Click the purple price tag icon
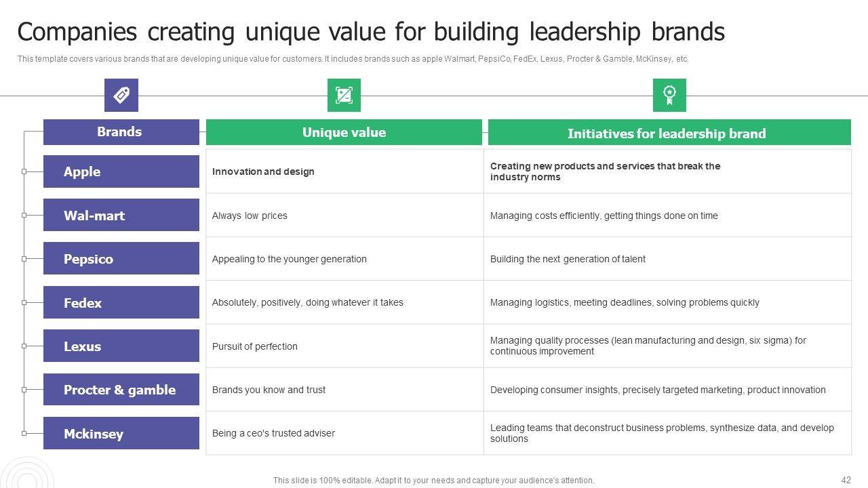The image size is (868, 488). (121, 95)
